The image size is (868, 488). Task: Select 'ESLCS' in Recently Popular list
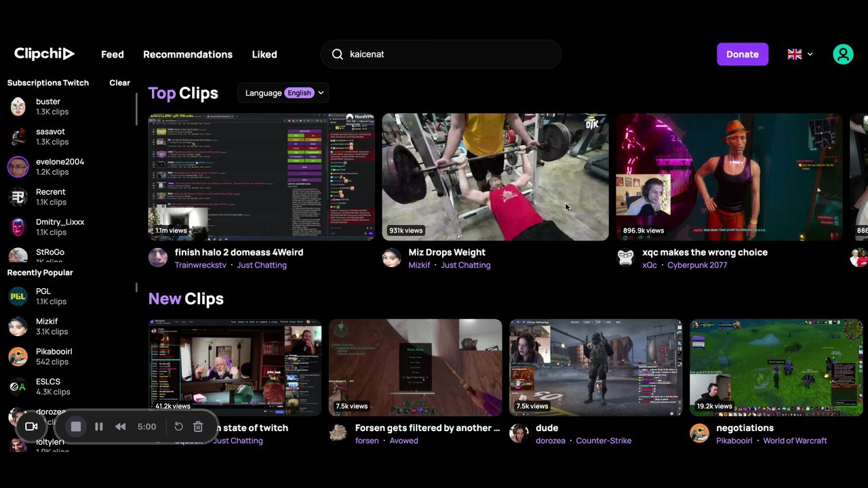click(48, 382)
